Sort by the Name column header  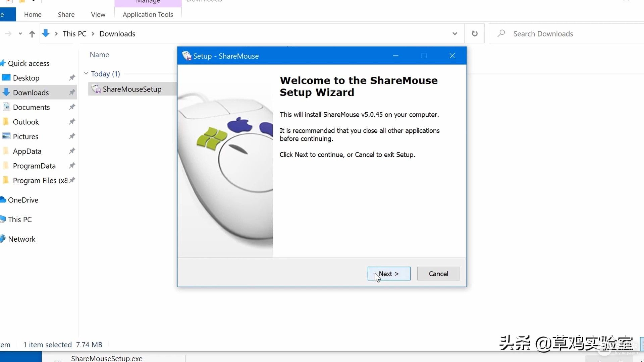tap(99, 55)
